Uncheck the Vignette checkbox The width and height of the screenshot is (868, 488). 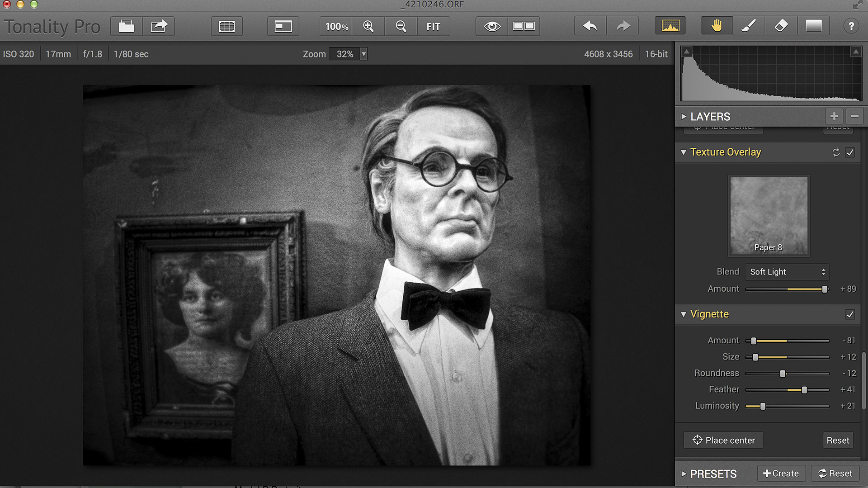(850, 314)
